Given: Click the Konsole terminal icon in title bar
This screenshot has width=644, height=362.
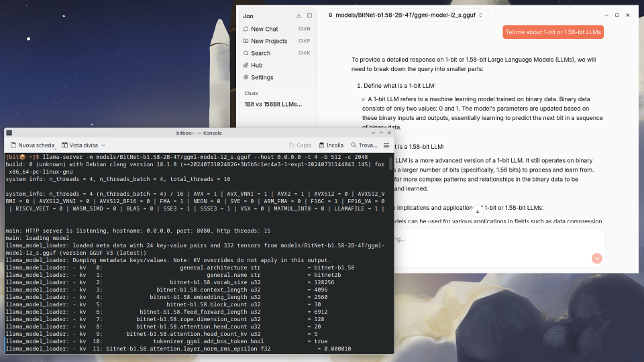Looking at the screenshot, I should click(x=9, y=133).
